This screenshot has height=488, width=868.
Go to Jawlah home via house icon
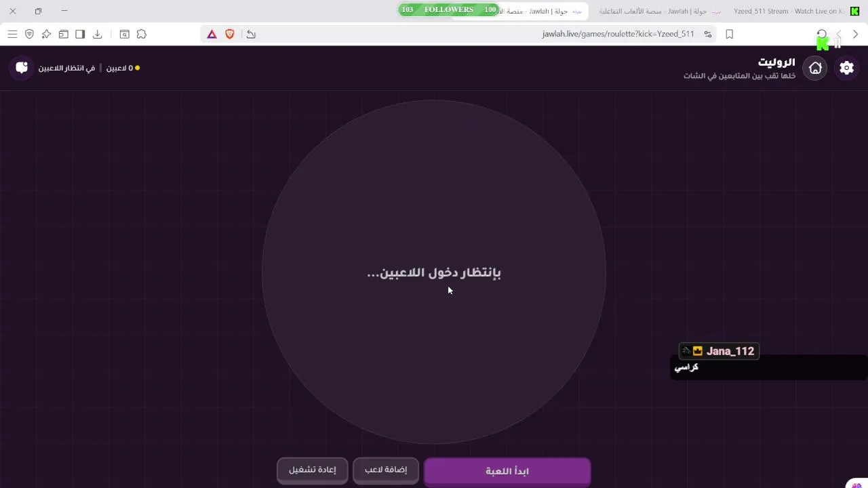pos(815,68)
